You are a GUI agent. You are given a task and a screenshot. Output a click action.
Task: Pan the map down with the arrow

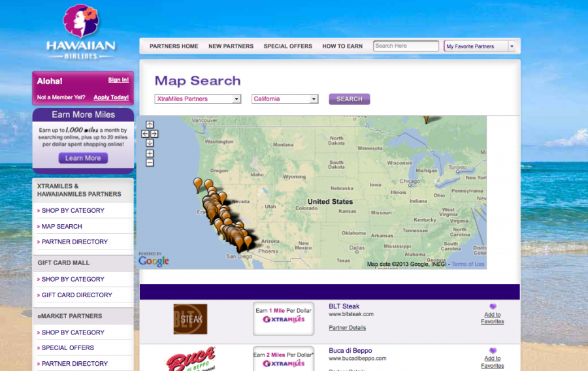pyautogui.click(x=150, y=142)
